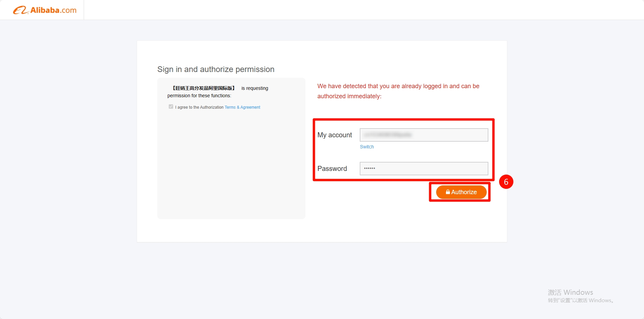Toggle the Authorization agreement checkbox

171,107
